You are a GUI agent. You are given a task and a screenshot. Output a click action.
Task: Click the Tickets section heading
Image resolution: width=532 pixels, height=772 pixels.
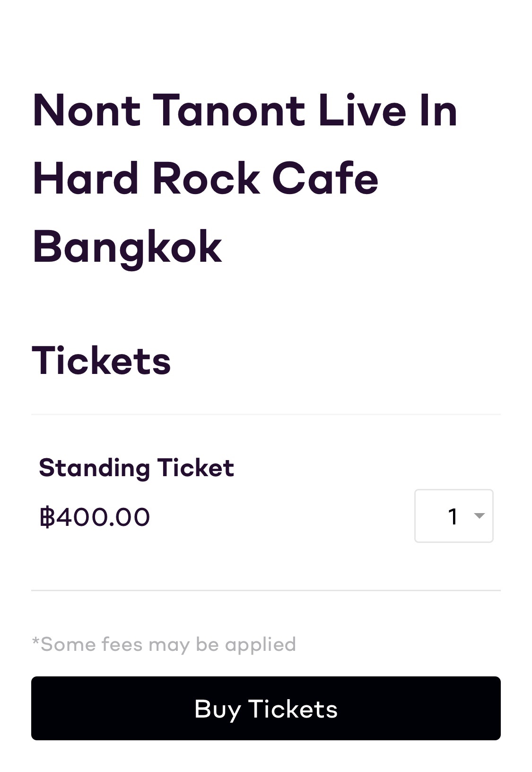(x=101, y=362)
